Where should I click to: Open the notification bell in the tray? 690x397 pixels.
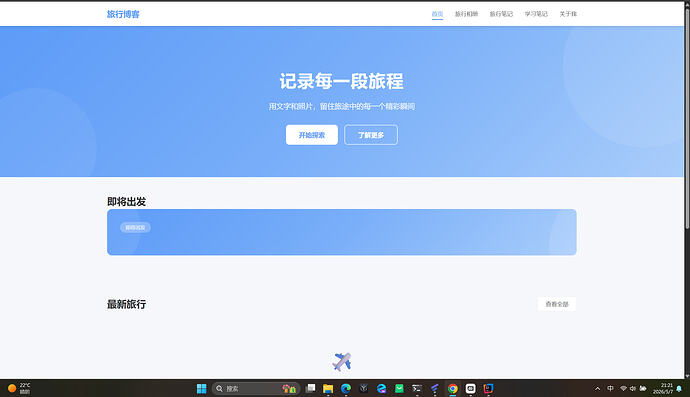point(679,389)
